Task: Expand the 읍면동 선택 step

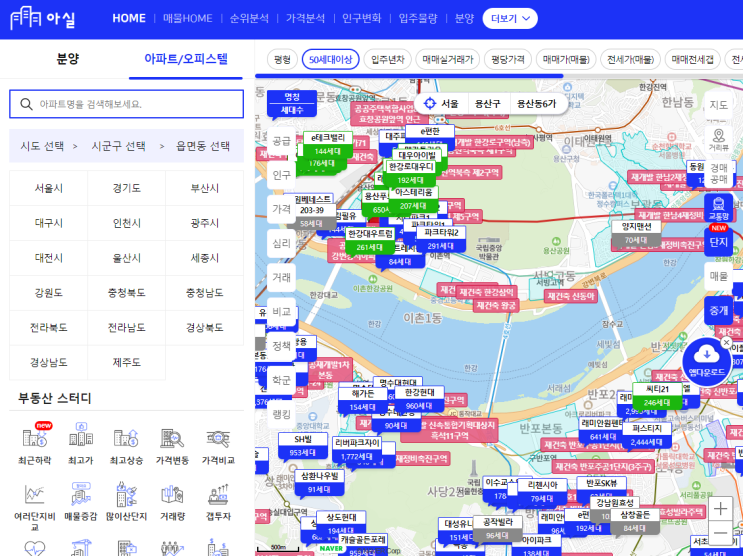Action: click(203, 146)
